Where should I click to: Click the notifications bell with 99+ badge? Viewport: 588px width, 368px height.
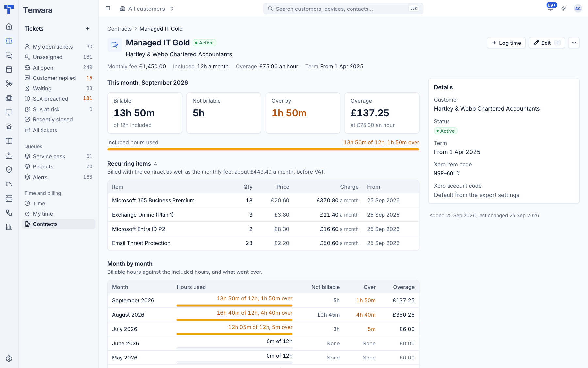(x=551, y=9)
